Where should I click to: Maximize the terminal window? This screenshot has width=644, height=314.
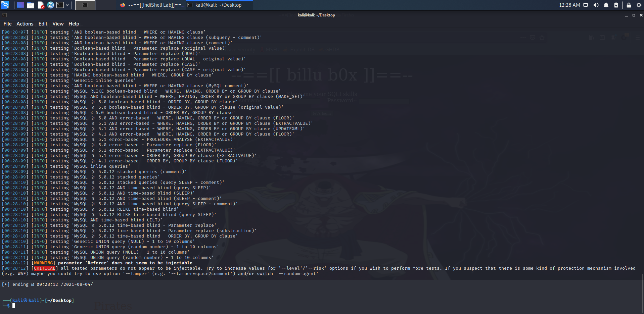[x=634, y=15]
